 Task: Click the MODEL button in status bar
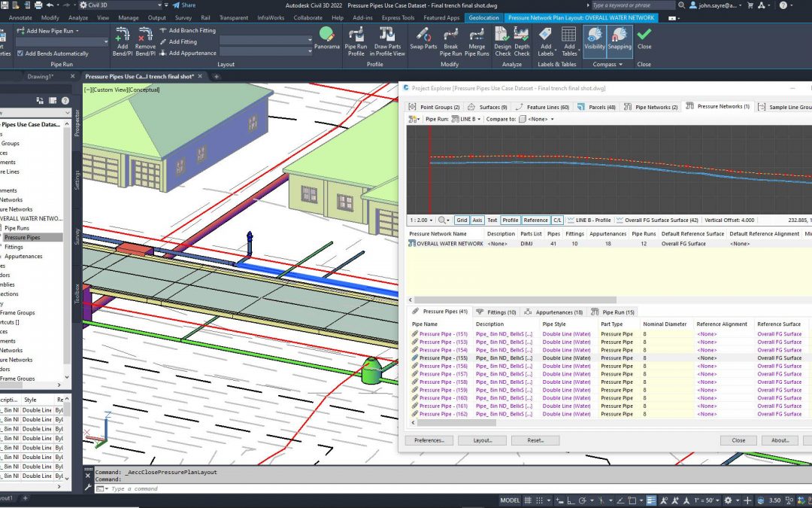509,500
